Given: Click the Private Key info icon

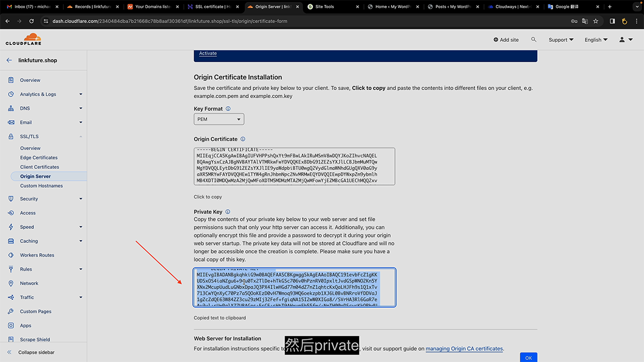Looking at the screenshot, I should (228, 212).
